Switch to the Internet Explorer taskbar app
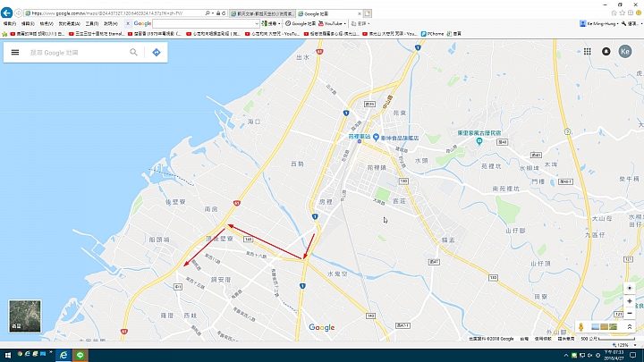 [x=64, y=355]
